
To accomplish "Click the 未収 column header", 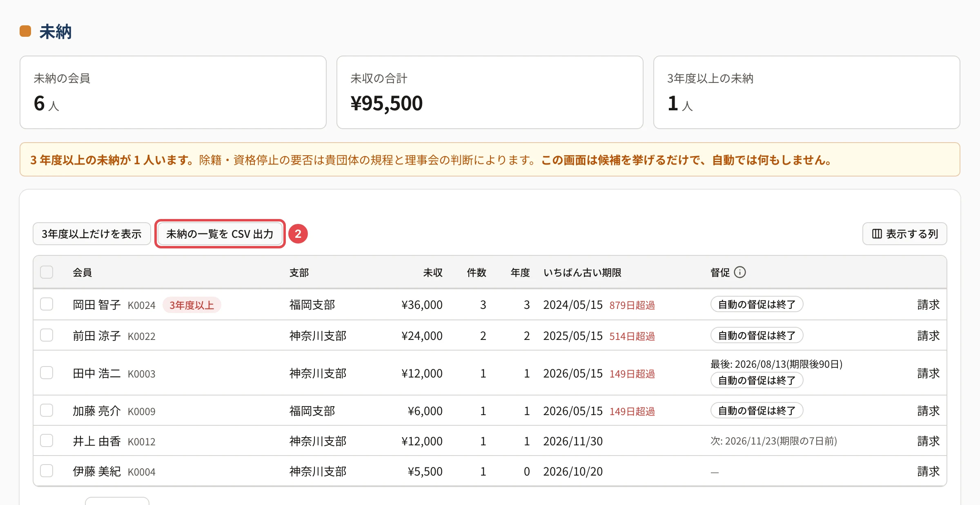I will click(432, 273).
